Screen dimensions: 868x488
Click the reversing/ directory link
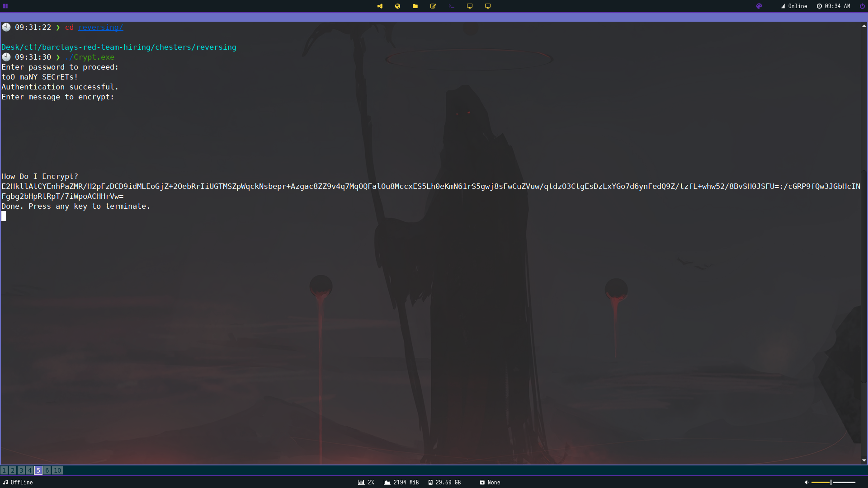pyautogui.click(x=100, y=28)
